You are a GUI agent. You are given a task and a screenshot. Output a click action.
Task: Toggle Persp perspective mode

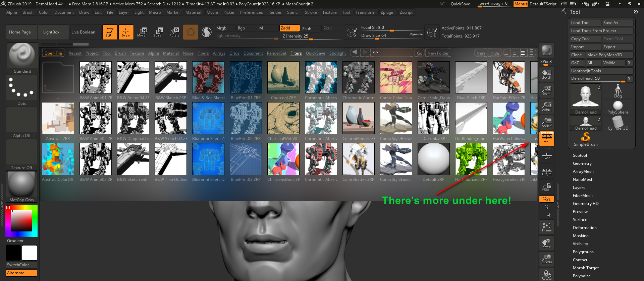pyautogui.click(x=546, y=138)
